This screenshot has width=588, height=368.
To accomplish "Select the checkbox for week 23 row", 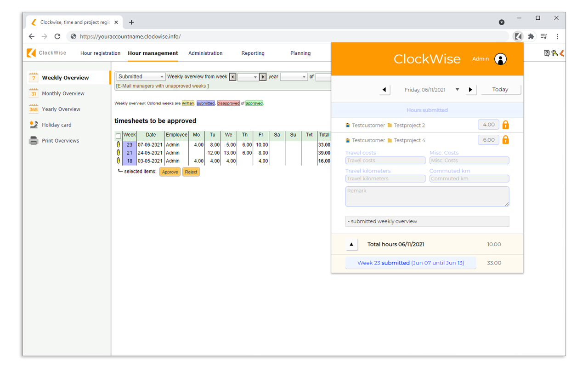I will [119, 144].
